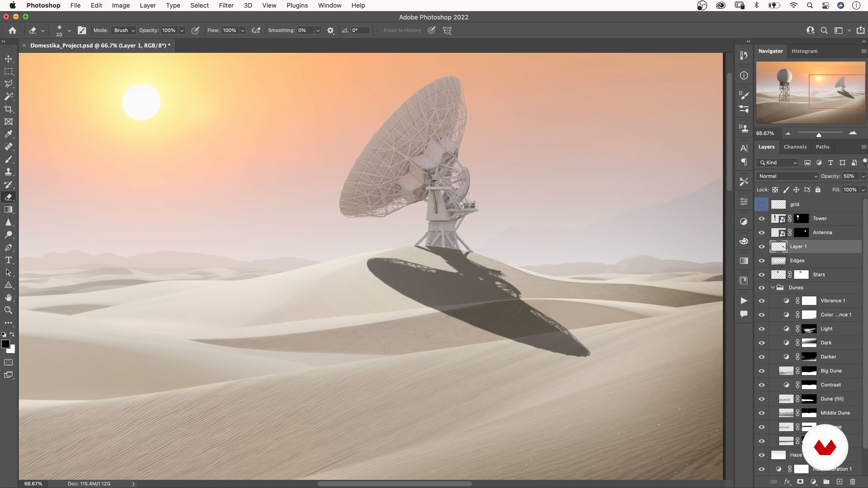Select the Brush tool

point(8,159)
